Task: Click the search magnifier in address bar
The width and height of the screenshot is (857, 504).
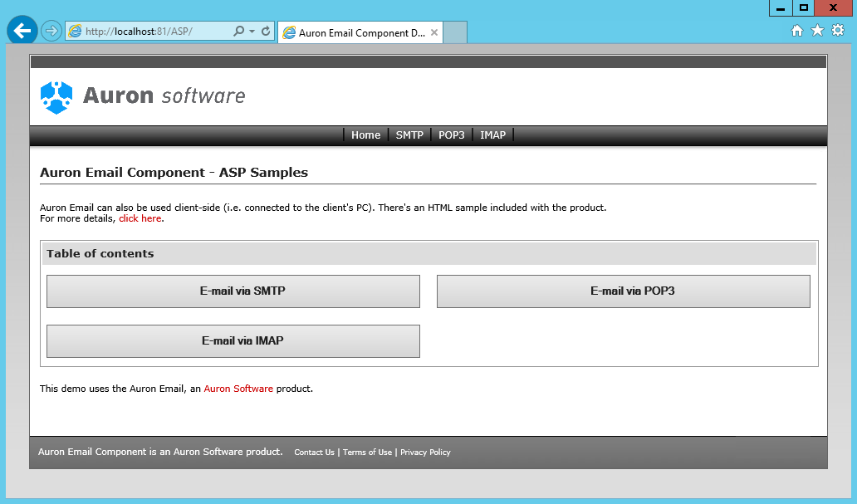Action: (239, 32)
